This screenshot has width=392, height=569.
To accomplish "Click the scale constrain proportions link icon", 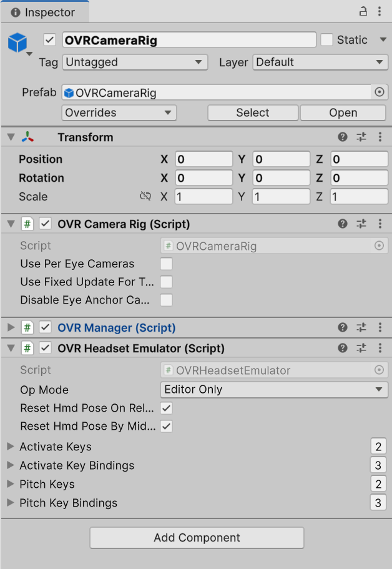I will tap(145, 197).
